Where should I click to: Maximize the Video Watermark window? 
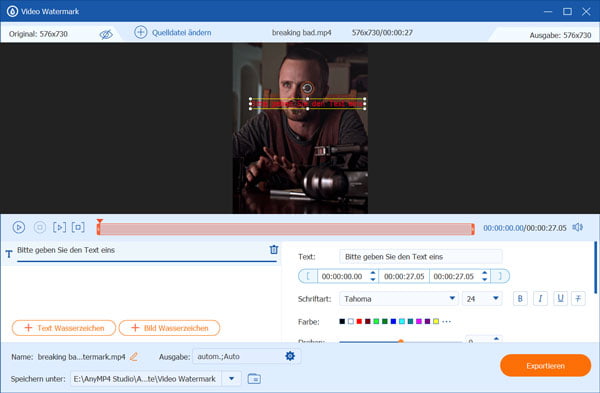click(567, 11)
